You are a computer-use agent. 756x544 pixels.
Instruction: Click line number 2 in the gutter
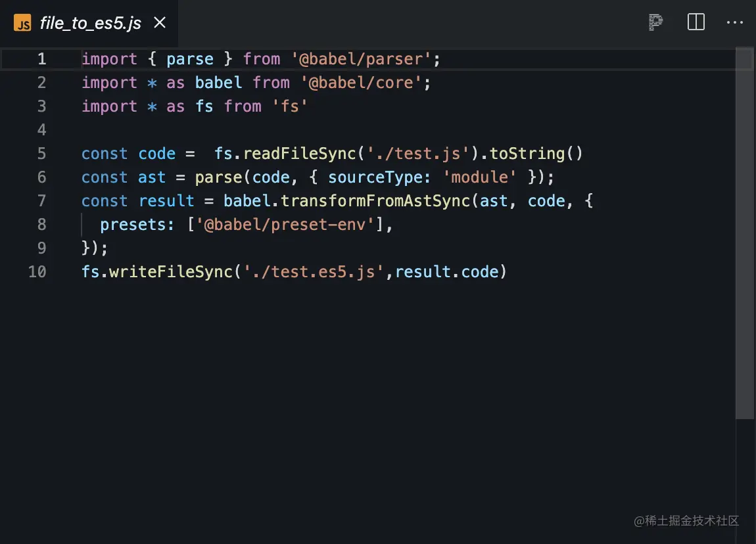[42, 82]
